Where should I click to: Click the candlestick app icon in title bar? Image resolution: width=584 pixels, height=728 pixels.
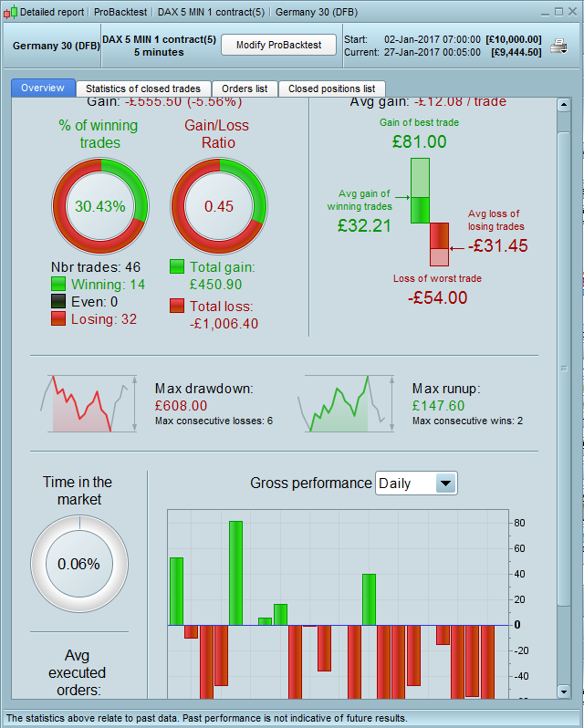[10, 12]
